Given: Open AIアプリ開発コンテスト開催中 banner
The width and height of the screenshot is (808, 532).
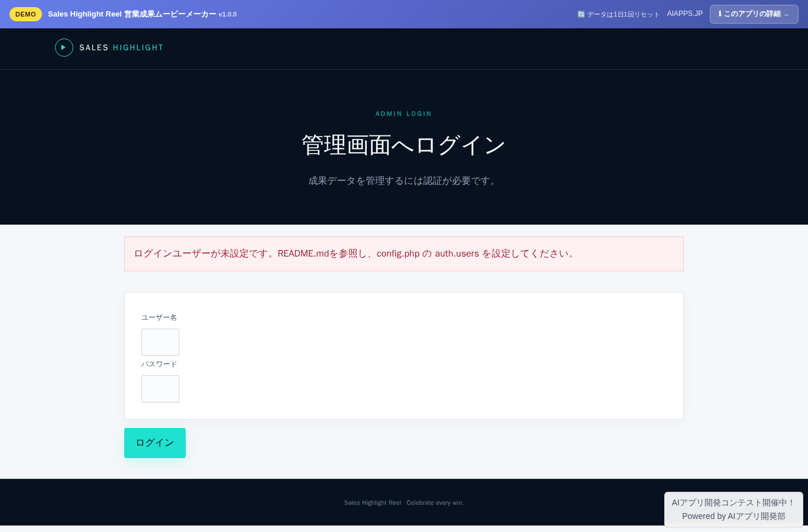Looking at the screenshot, I should (733, 502).
